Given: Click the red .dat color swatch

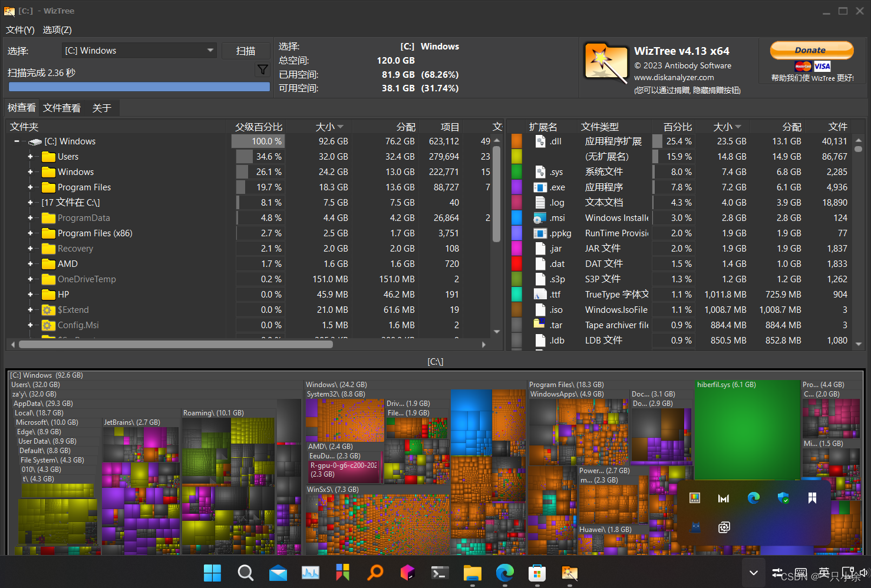Looking at the screenshot, I should 517,264.
